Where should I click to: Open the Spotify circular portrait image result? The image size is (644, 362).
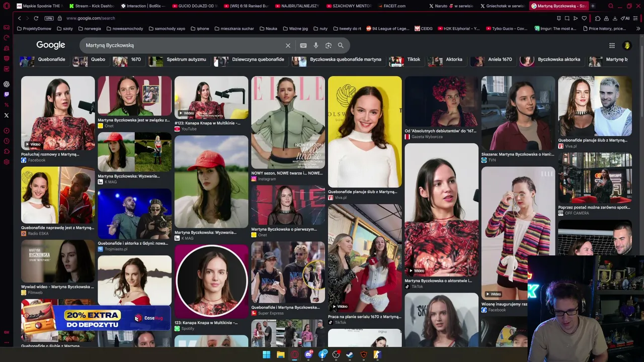(211, 282)
